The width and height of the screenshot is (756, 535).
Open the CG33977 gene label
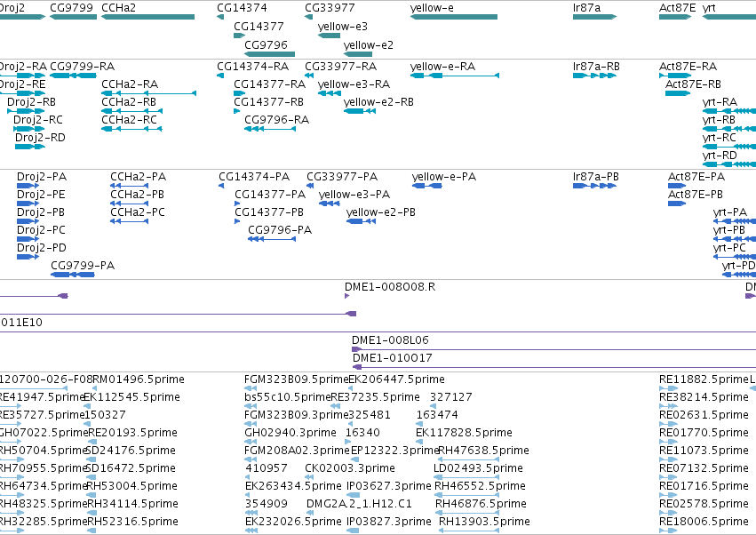coord(330,8)
